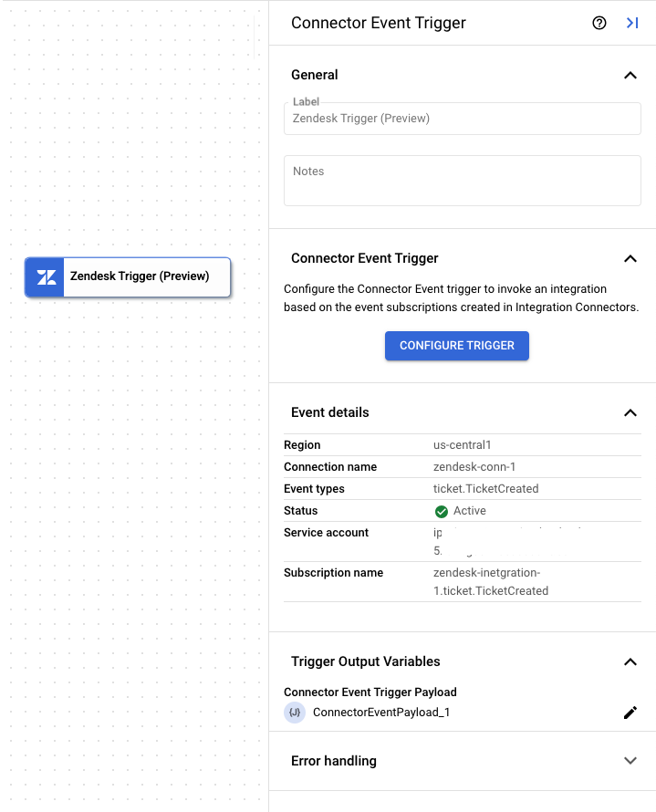This screenshot has height=812, width=656.
Task: Collapse the General section chevron
Action: pyautogui.click(x=630, y=76)
